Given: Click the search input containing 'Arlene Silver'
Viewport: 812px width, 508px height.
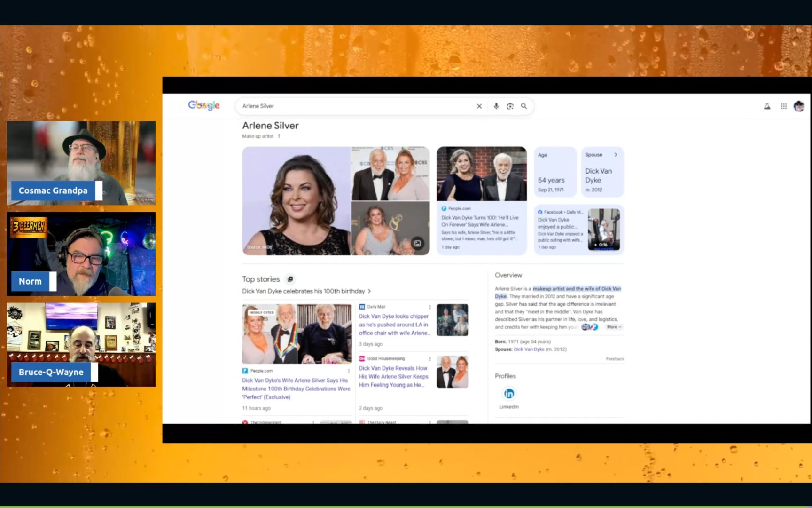Looking at the screenshot, I should pos(352,106).
